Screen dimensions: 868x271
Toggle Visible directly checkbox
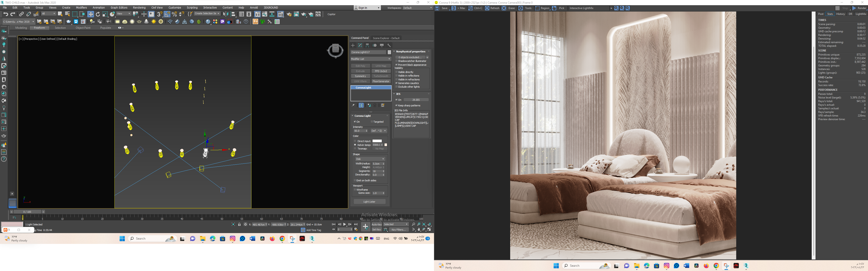[397, 72]
